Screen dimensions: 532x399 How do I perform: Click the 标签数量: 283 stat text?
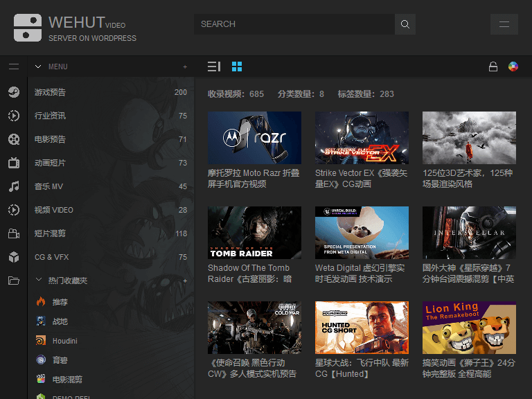(366, 94)
